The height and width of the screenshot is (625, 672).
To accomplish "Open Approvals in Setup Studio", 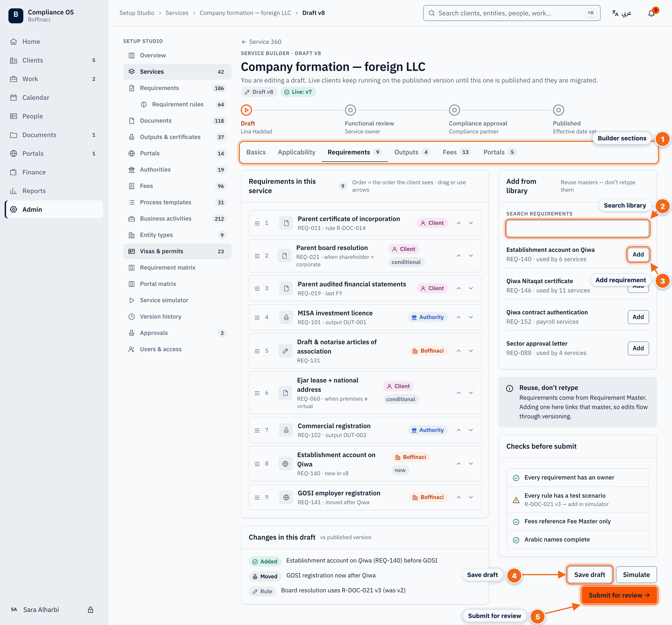I will click(x=177, y=333).
